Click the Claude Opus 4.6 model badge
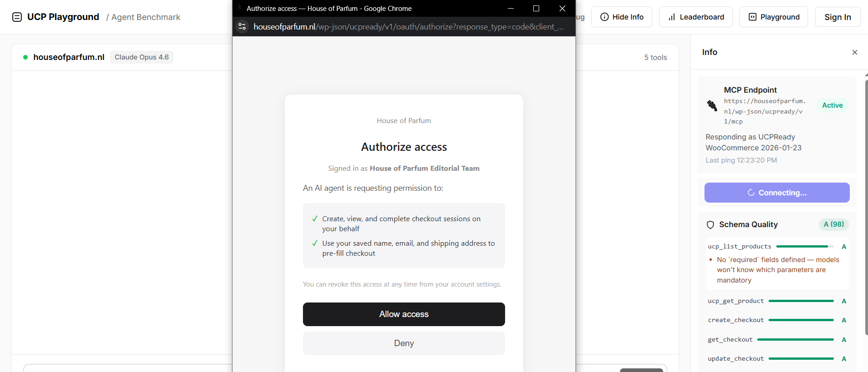Screen dimensions: 868x372 [x=142, y=57]
